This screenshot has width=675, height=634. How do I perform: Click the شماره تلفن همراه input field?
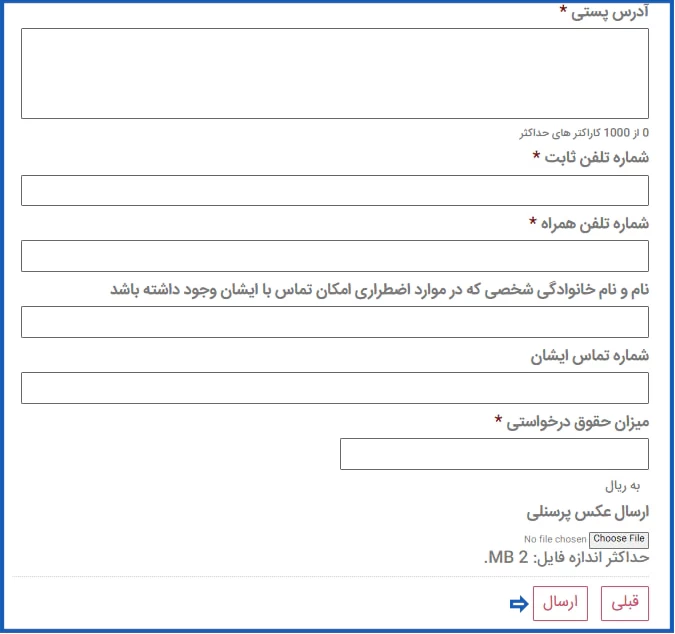334,256
